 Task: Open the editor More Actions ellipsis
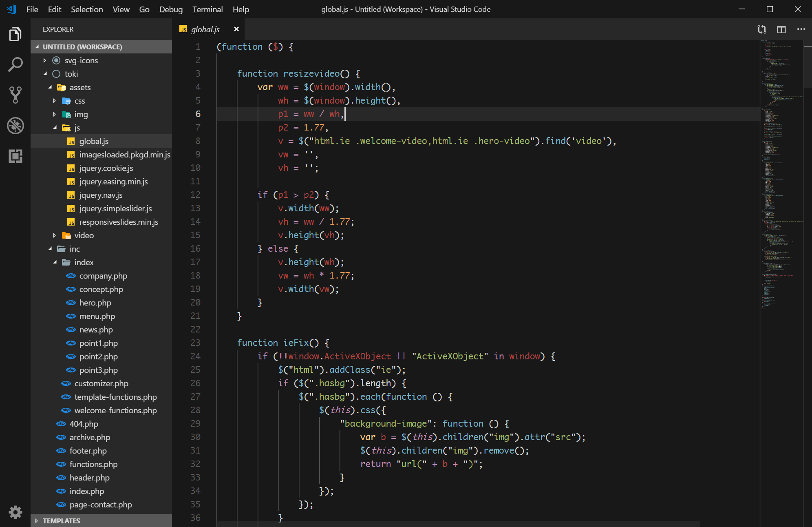click(801, 29)
